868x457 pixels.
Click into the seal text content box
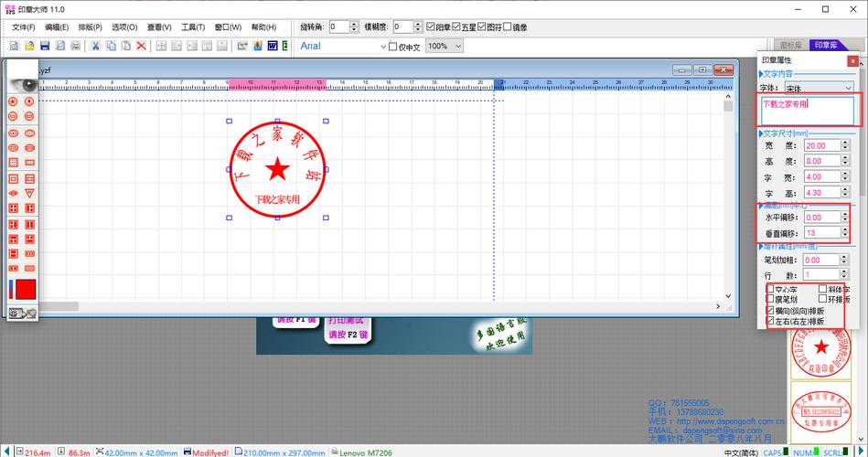point(807,111)
